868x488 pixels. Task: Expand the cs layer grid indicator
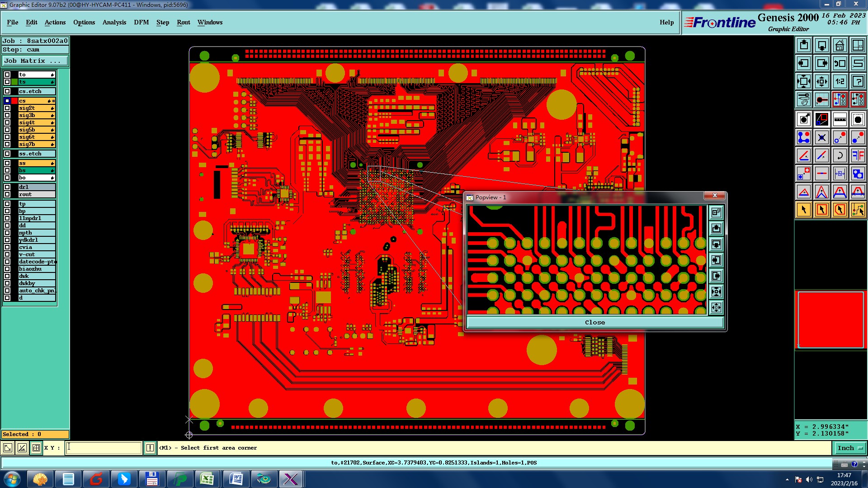[53, 101]
